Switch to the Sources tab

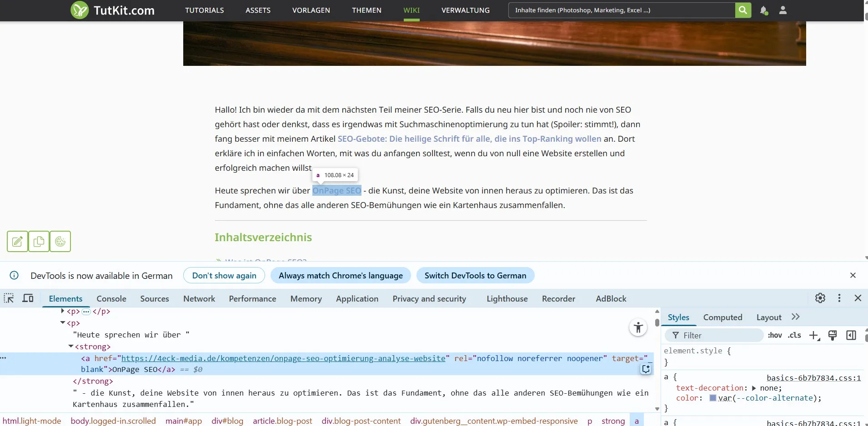[155, 298]
